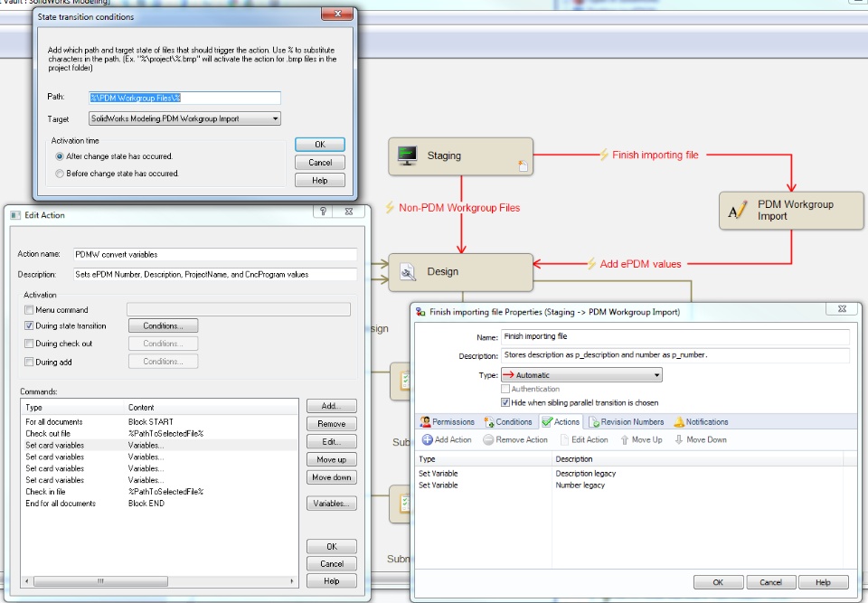Click the transition Properties window title icon
This screenshot has height=603, width=868.
[x=420, y=312]
